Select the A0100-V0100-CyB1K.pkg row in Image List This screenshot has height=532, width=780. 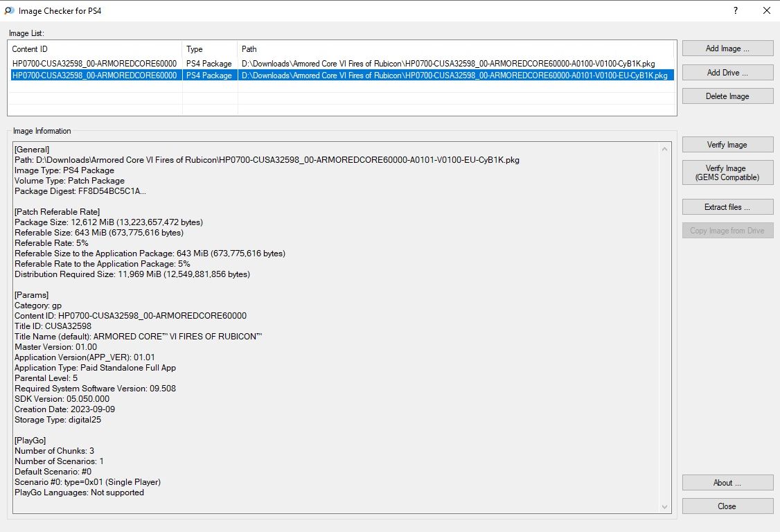[447, 64]
